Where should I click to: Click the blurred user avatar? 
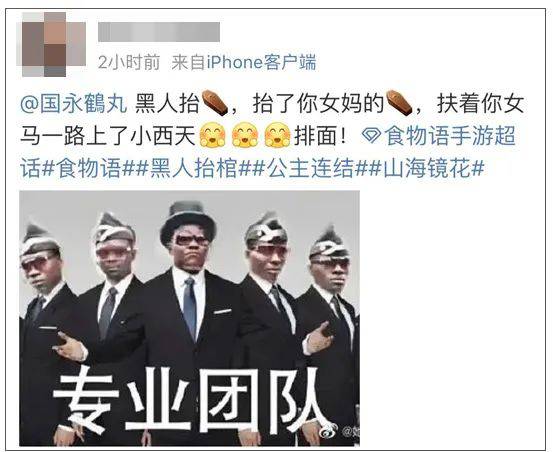[51, 44]
